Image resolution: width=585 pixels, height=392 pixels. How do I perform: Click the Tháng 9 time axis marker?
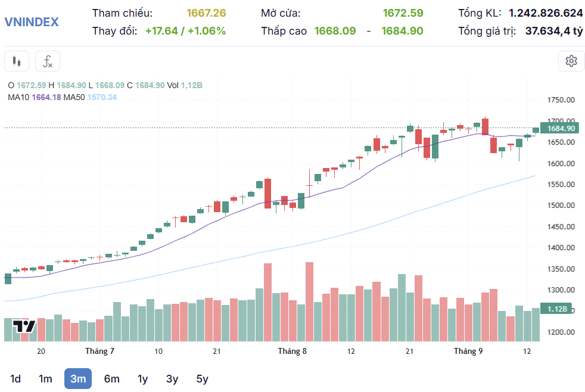pyautogui.click(x=468, y=351)
